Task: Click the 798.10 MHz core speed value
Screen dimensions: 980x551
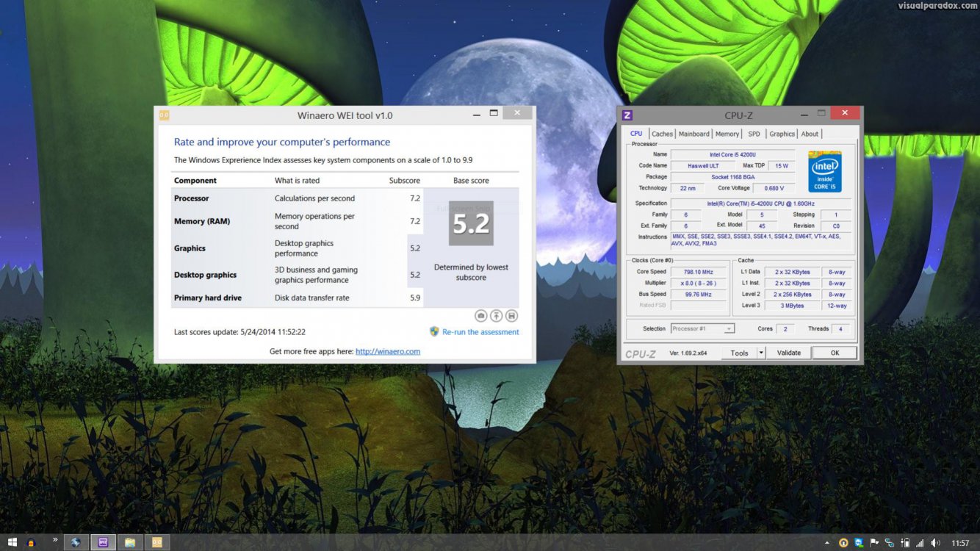Action: (x=698, y=272)
